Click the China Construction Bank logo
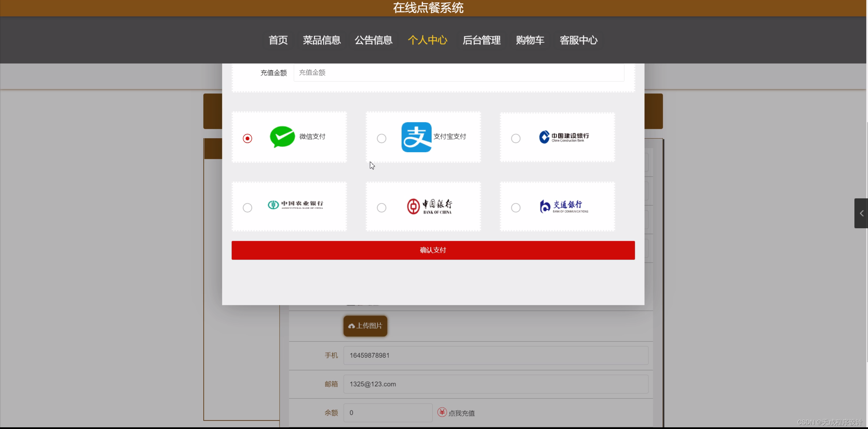This screenshot has width=868, height=429. pyautogui.click(x=564, y=137)
